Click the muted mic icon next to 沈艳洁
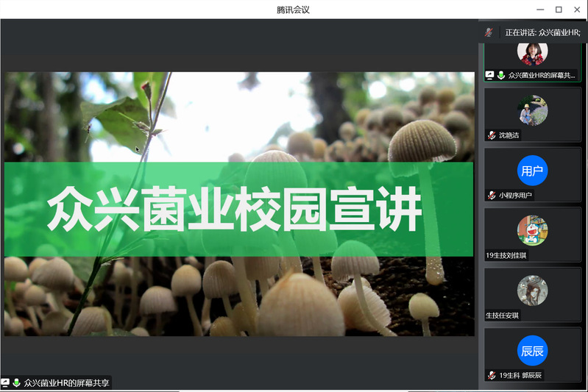 (x=492, y=135)
